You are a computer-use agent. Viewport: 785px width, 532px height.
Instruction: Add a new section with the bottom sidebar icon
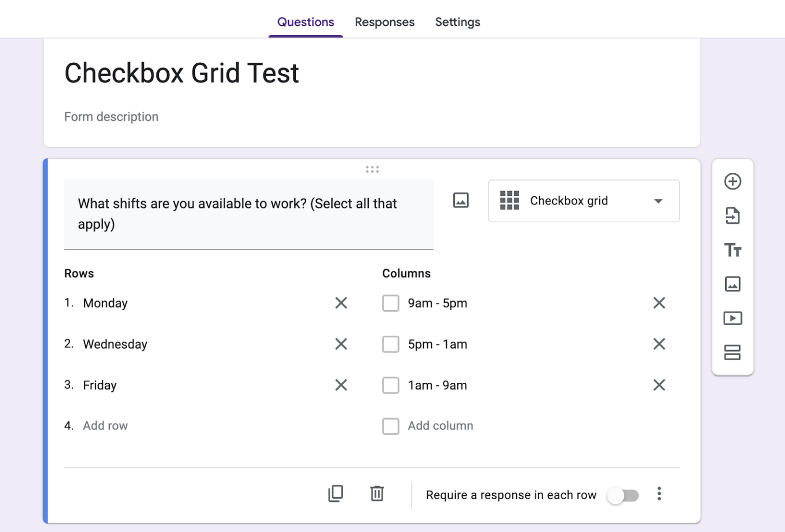pyautogui.click(x=733, y=352)
